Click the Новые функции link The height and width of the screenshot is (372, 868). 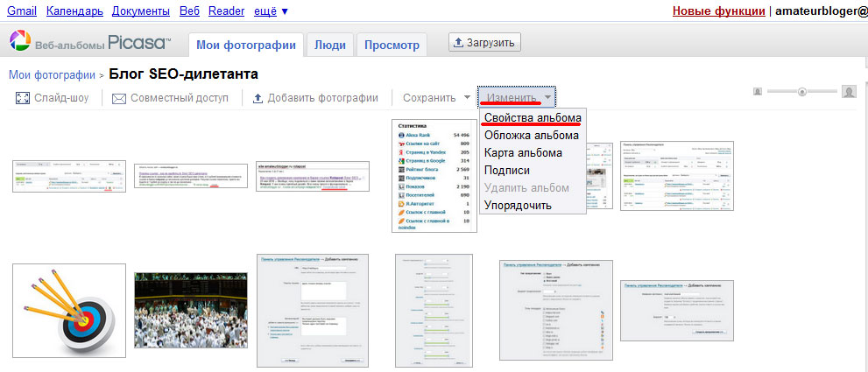coord(718,11)
